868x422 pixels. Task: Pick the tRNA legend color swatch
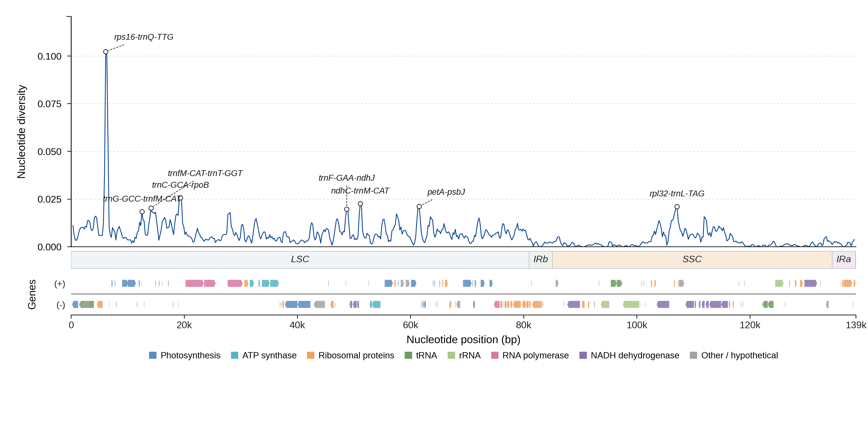[x=408, y=355]
